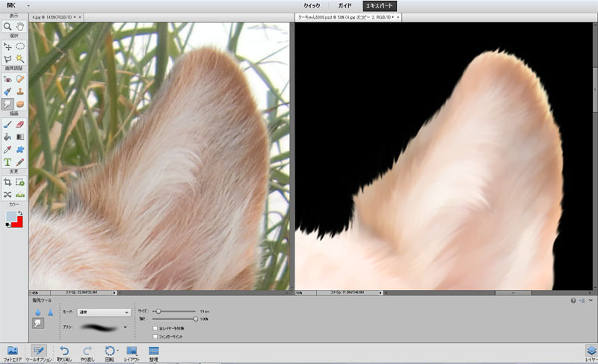Select the Sponge tool

20,104
